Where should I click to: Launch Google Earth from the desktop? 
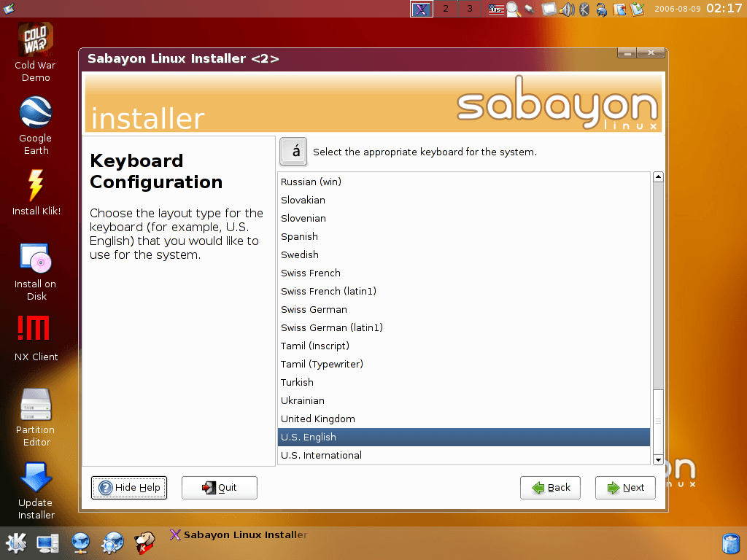pos(35,125)
